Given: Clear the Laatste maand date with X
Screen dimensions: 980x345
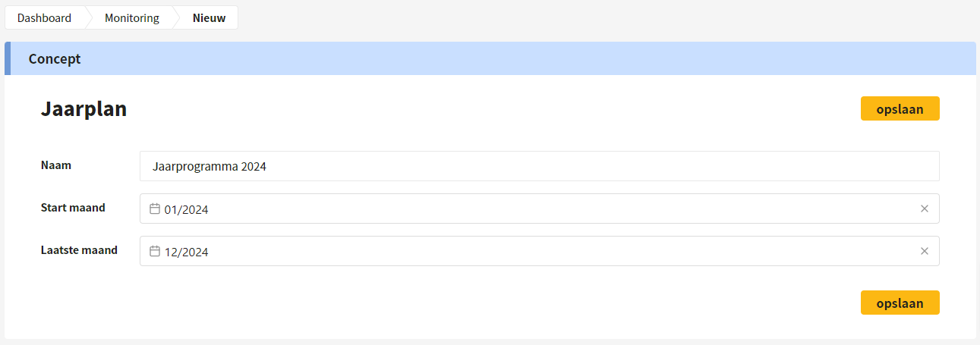Looking at the screenshot, I should pos(924,251).
